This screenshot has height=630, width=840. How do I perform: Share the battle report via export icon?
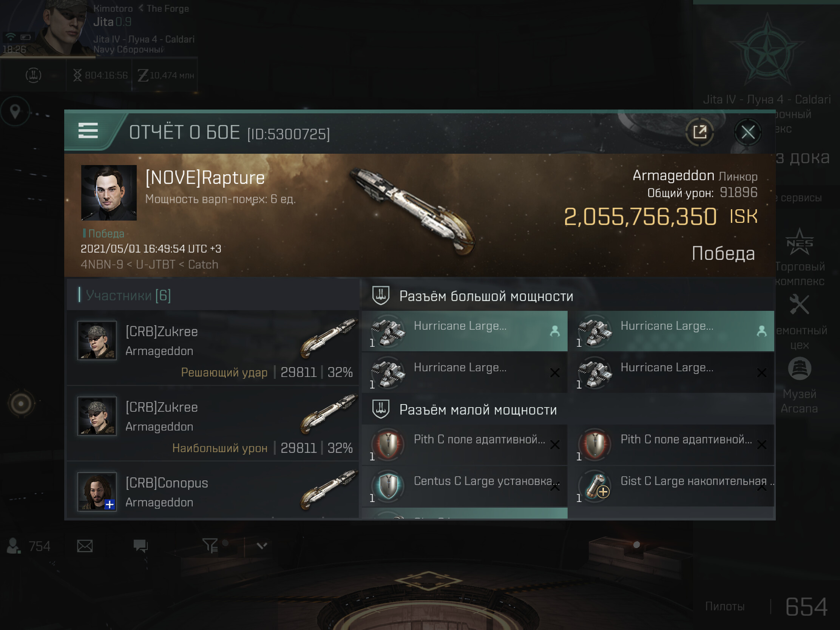[699, 132]
